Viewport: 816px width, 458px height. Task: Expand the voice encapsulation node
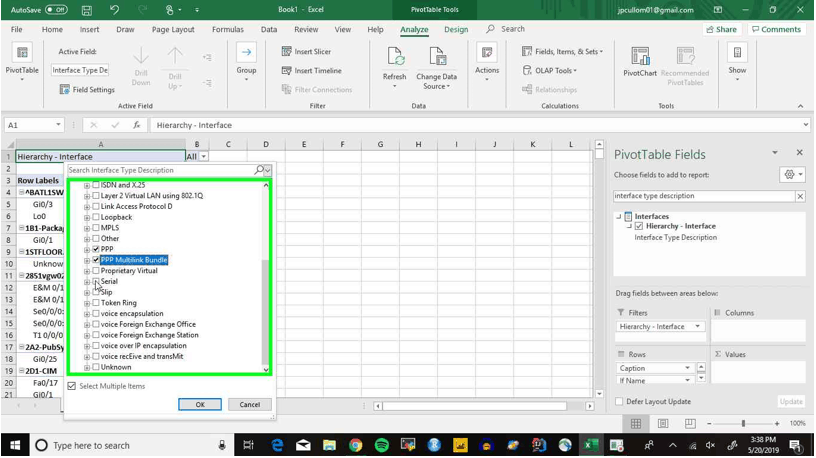point(87,313)
